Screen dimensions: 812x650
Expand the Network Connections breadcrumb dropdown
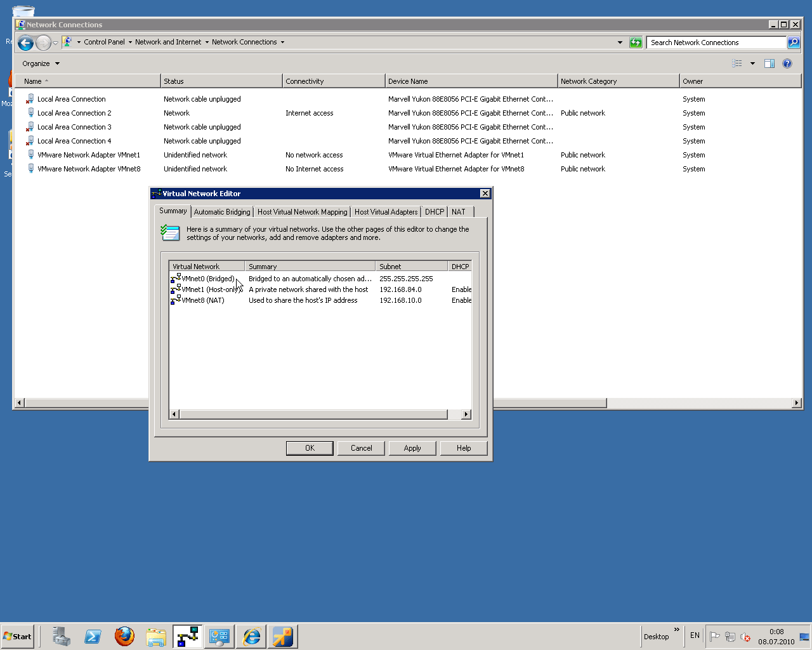tap(282, 43)
